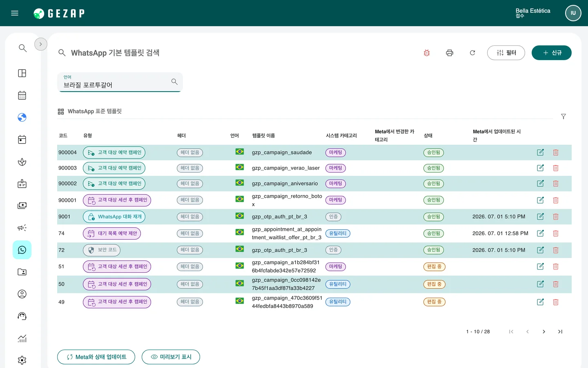Click the Meta와 상태 업데이트 button
The height and width of the screenshot is (368, 588).
point(96,357)
